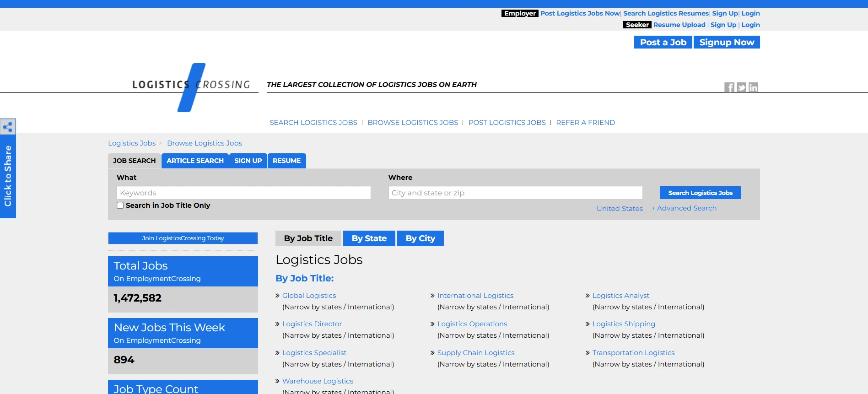Viewport: 868px width, 394px height.
Task: Open the Logistics Shipping job link
Action: point(624,324)
